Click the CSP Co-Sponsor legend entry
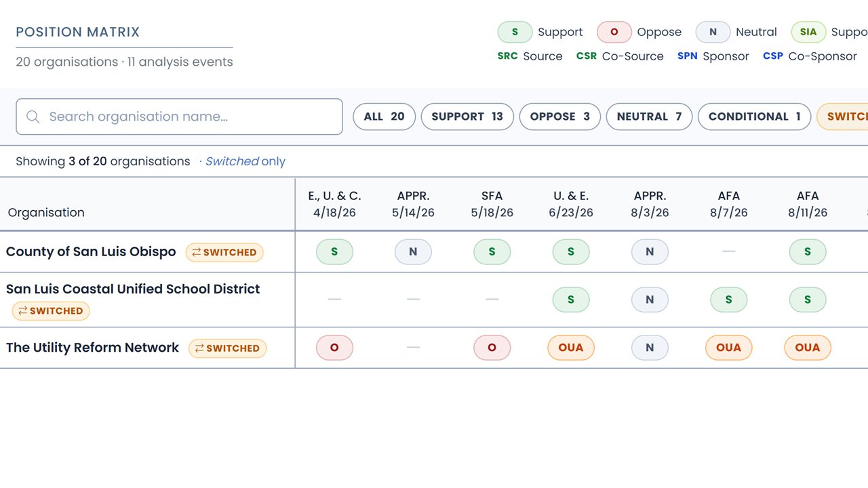This screenshot has width=868, height=488. [810, 56]
